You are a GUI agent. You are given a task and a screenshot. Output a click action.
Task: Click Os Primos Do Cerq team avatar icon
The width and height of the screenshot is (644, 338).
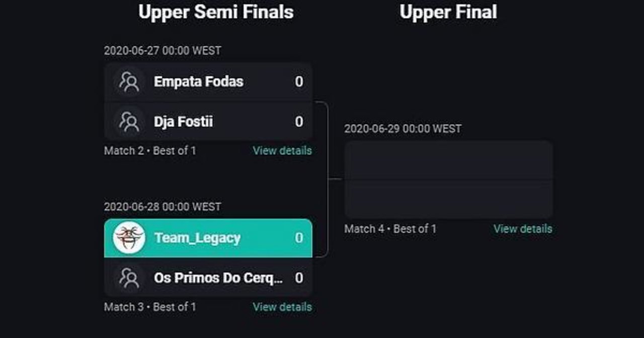pyautogui.click(x=129, y=278)
